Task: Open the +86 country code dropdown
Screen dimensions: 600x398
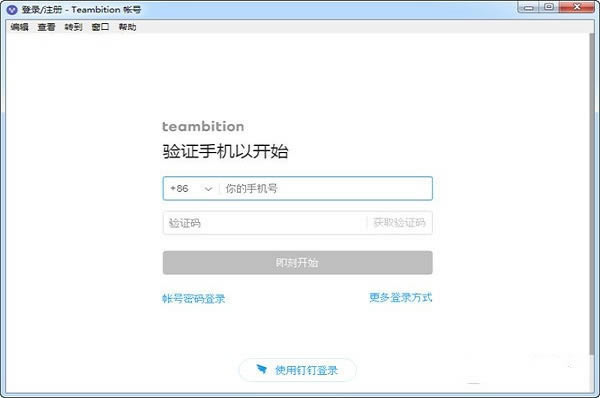Action: (191, 189)
